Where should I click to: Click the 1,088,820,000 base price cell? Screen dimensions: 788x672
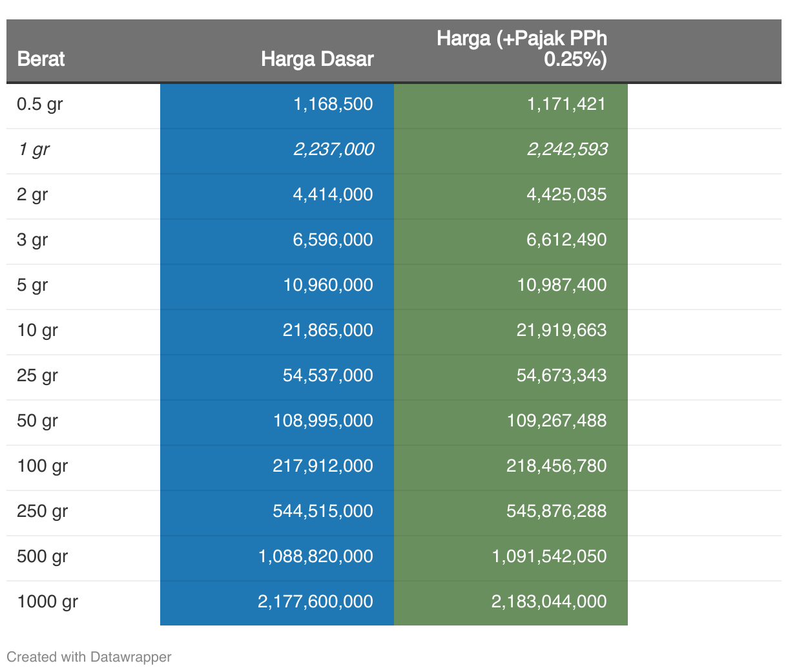point(315,556)
